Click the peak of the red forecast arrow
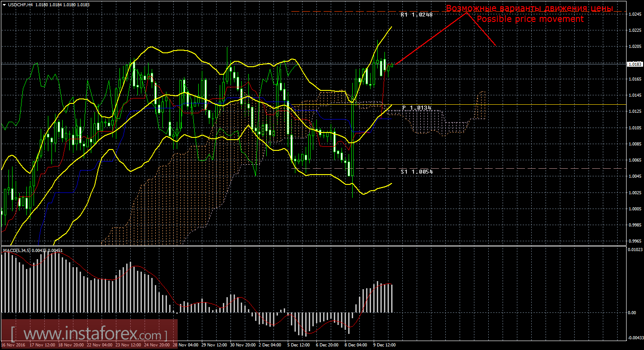The height and width of the screenshot is (350, 644). (466, 13)
